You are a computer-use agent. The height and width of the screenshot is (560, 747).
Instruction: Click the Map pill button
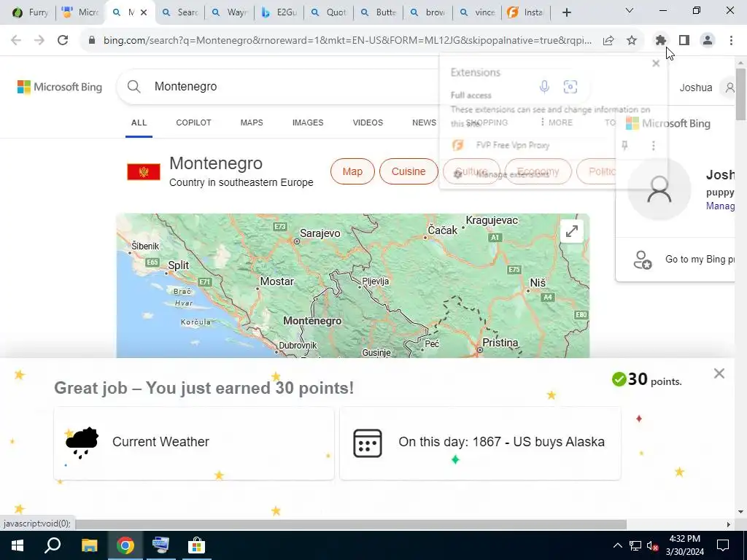(x=352, y=171)
